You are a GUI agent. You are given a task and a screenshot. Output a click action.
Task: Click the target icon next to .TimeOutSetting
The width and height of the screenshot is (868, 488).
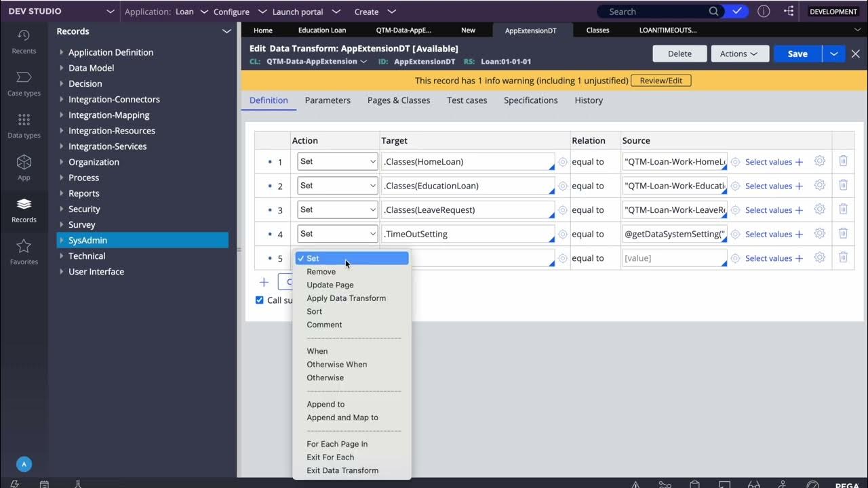pyautogui.click(x=562, y=235)
